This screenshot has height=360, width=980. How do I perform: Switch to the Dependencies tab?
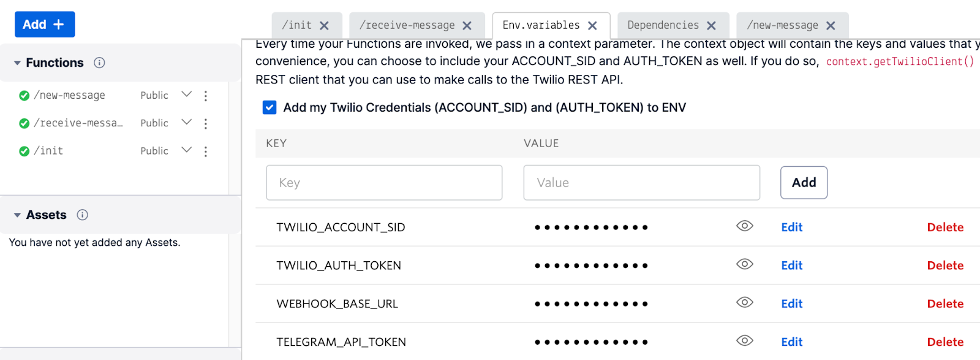663,25
